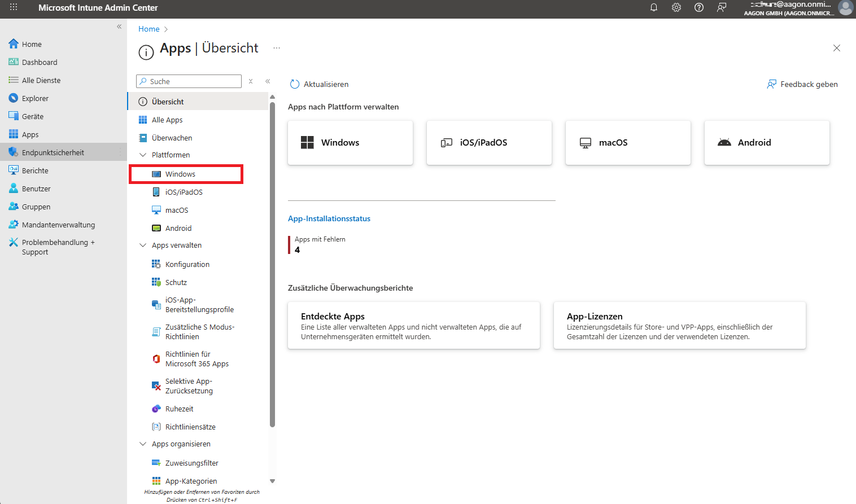Image resolution: width=856 pixels, height=504 pixels.
Task: Collapse the left navigation sidebar
Action: tap(119, 27)
